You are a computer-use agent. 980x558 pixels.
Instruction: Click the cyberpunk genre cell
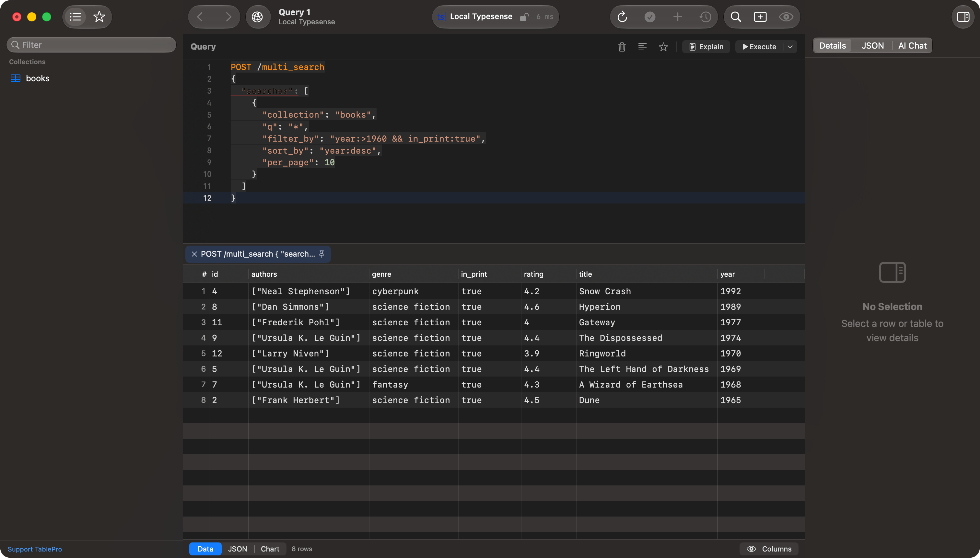413,291
